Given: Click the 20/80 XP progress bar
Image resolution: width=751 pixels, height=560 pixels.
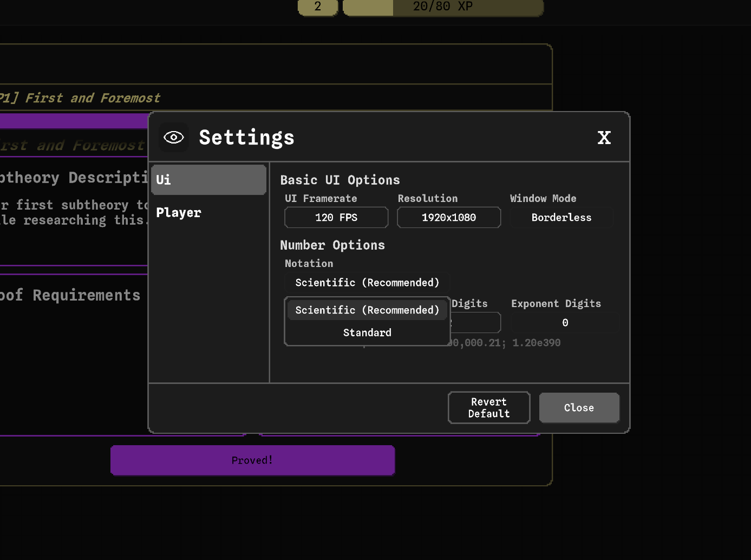Looking at the screenshot, I should click(x=443, y=7).
